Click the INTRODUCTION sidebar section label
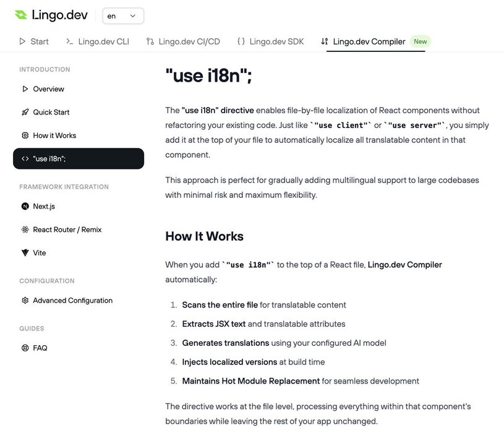The image size is (504, 433). click(45, 69)
